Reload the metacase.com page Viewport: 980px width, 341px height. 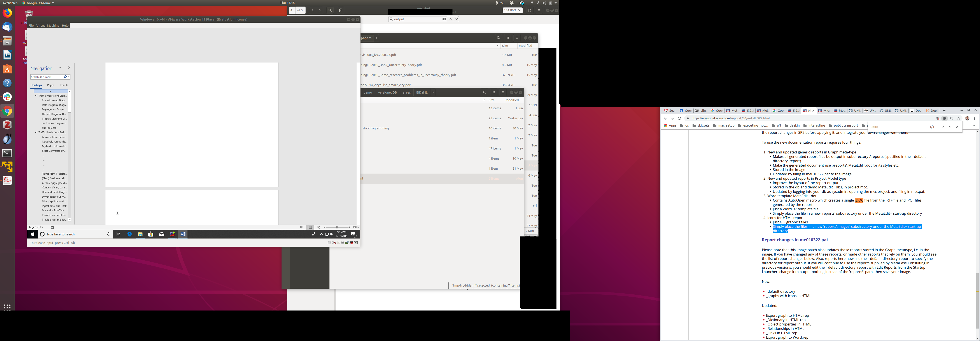pos(679,118)
